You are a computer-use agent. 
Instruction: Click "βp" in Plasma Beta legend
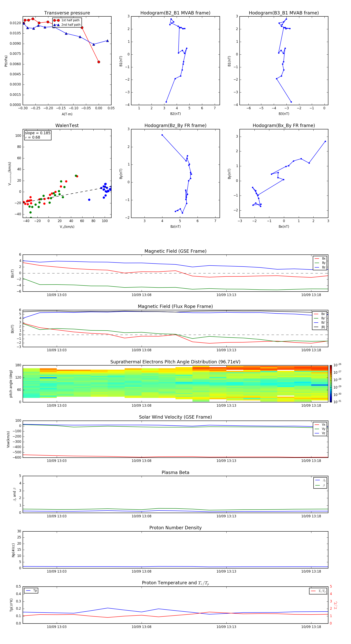pyautogui.click(x=324, y=480)
